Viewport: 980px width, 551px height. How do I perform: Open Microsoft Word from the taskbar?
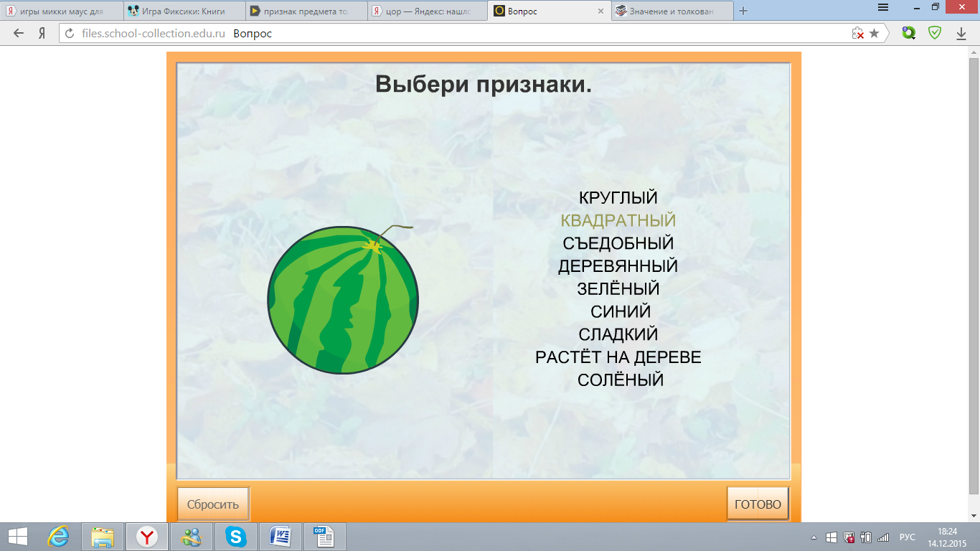280,537
